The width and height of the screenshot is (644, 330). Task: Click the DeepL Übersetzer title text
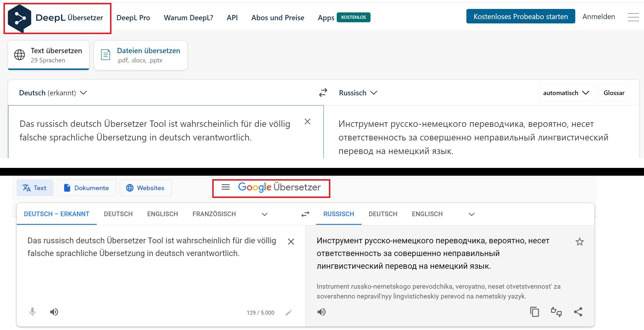pos(69,18)
